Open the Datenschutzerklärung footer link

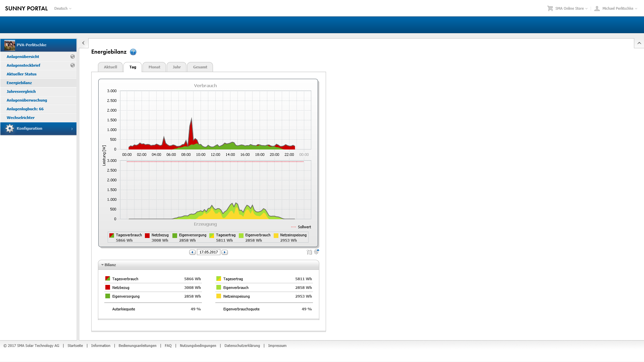click(x=242, y=346)
